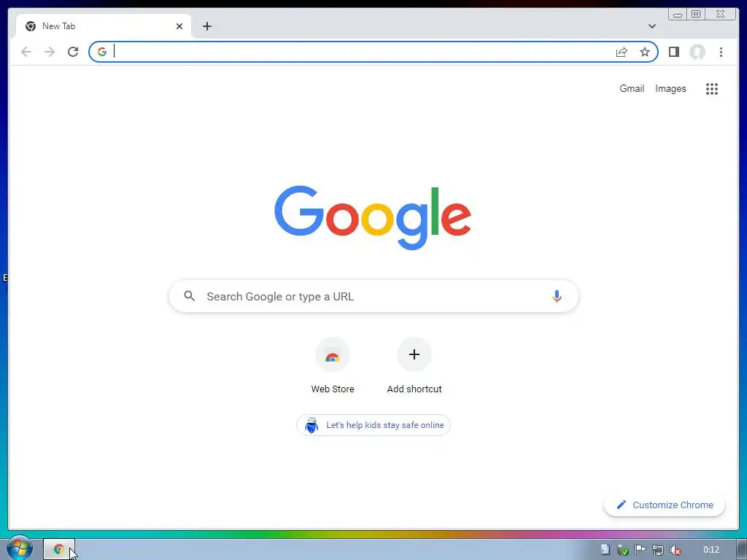Open Gmail link
The width and height of the screenshot is (747, 560).
click(x=632, y=88)
